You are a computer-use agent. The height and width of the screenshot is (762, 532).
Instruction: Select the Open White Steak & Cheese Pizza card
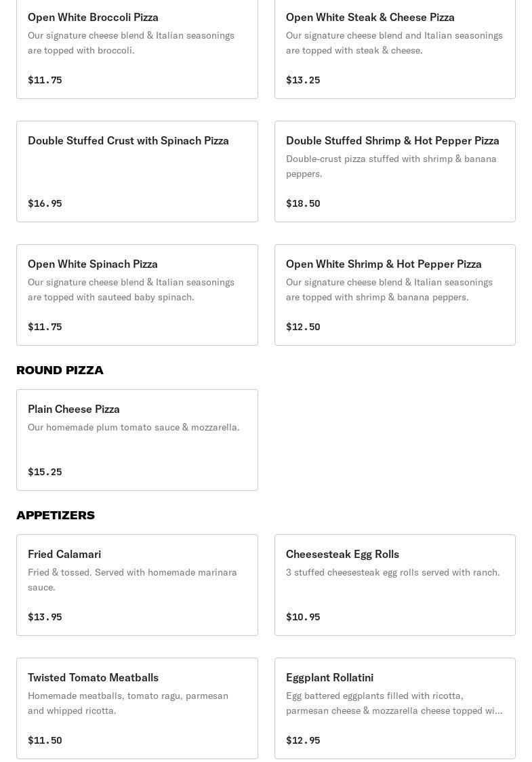click(394, 47)
